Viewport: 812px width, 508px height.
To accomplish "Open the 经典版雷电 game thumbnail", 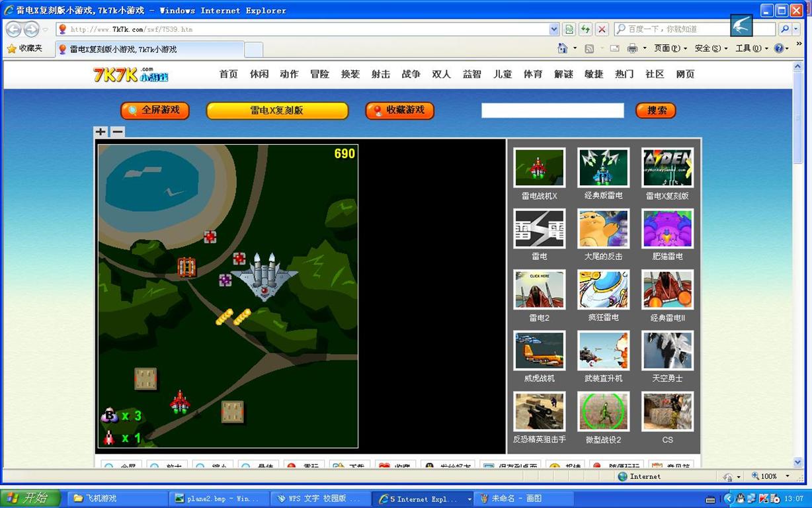I will [603, 168].
